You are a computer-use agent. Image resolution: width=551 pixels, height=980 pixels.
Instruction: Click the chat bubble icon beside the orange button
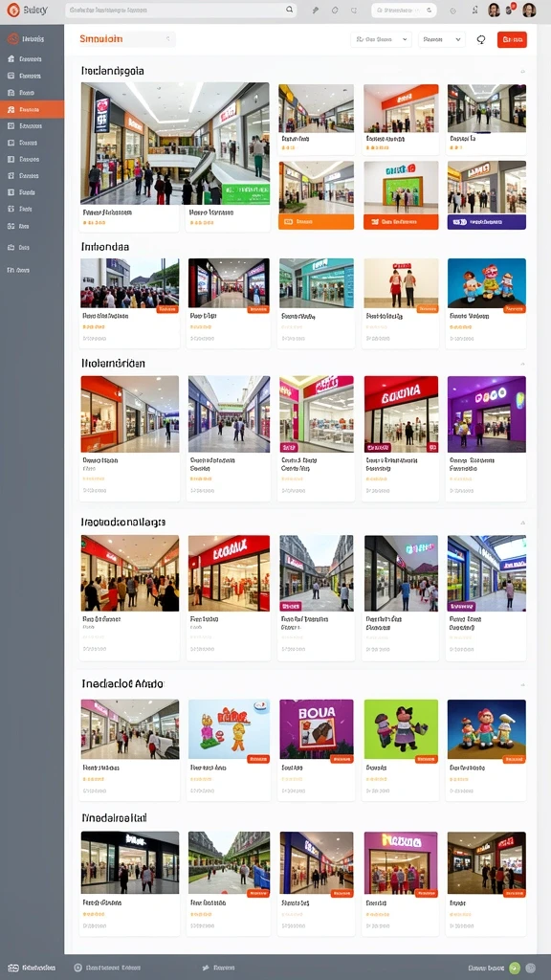pyautogui.click(x=481, y=39)
